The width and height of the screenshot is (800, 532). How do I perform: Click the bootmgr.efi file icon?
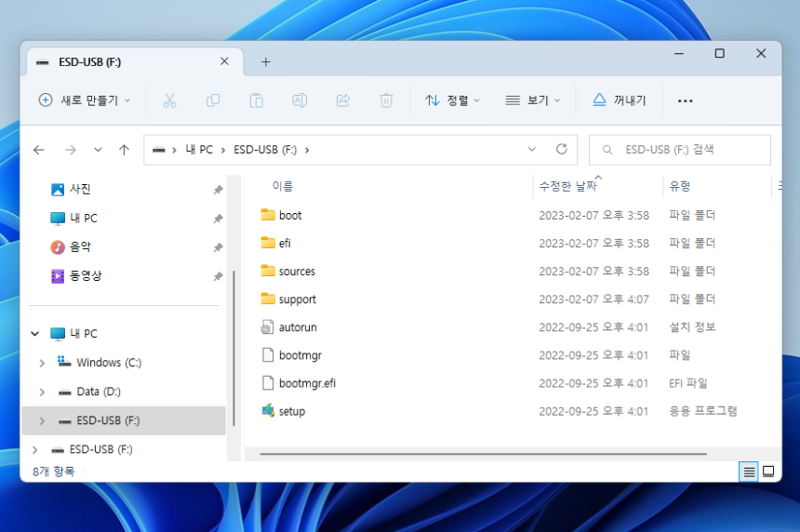coord(268,383)
